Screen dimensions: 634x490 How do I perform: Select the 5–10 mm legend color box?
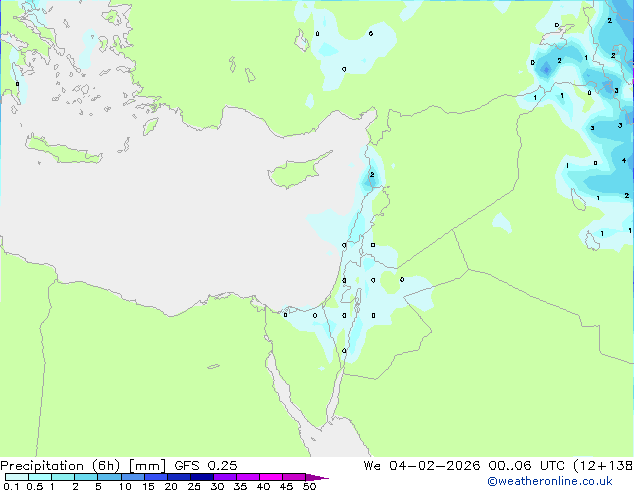coord(110,477)
